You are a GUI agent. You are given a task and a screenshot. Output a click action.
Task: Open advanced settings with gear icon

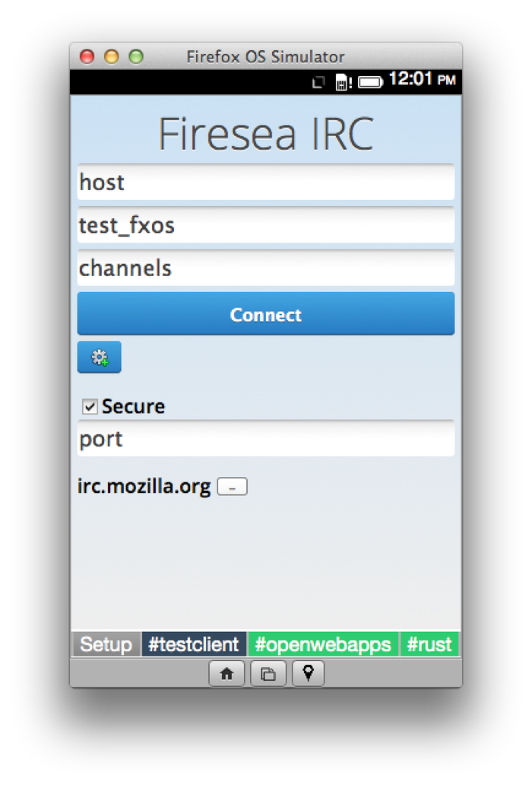point(99,358)
